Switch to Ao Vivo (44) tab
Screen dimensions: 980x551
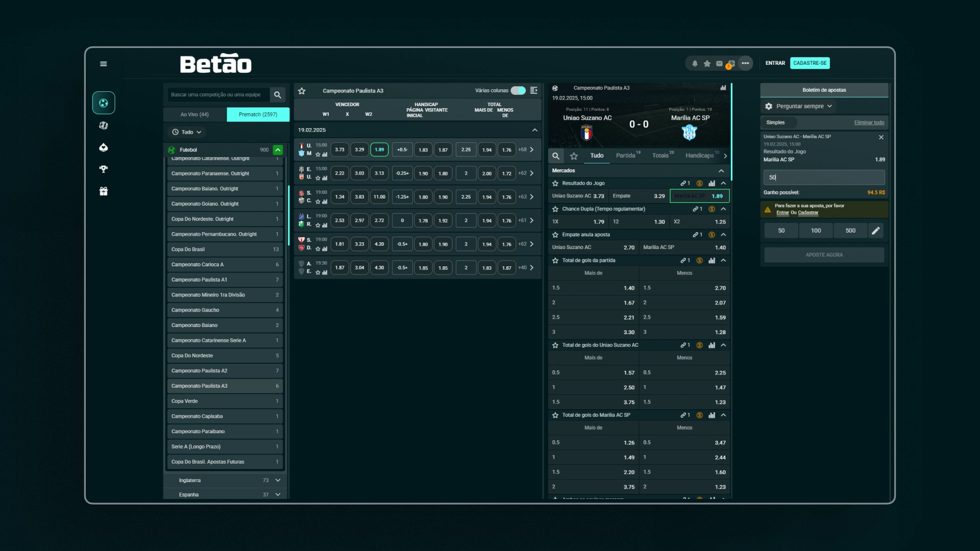[194, 114]
